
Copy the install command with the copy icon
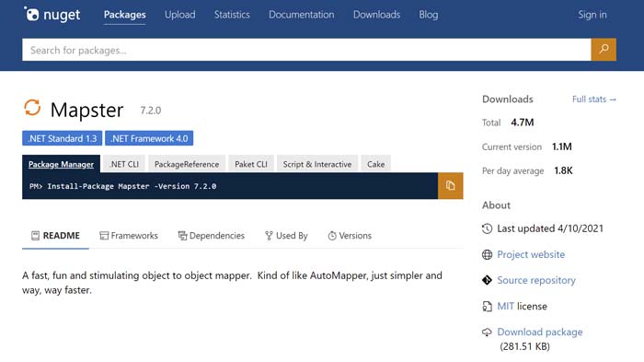[450, 185]
